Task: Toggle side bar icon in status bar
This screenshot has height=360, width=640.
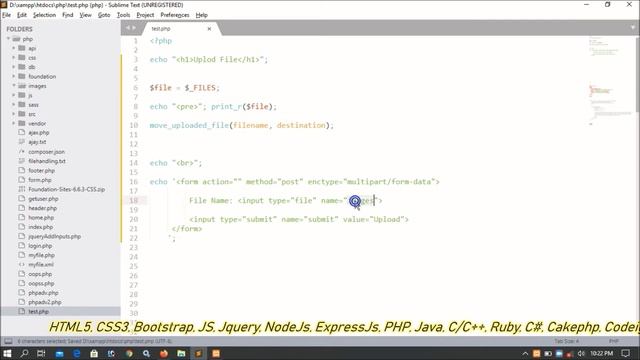Action: (x=8, y=341)
